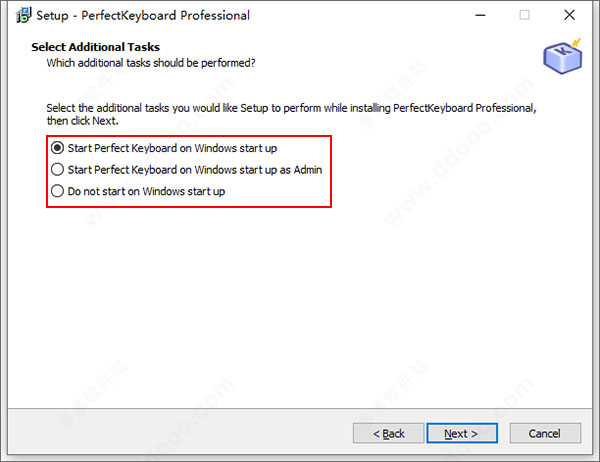Click the underlined N in the Next button
600x462 pixels.
pos(448,434)
